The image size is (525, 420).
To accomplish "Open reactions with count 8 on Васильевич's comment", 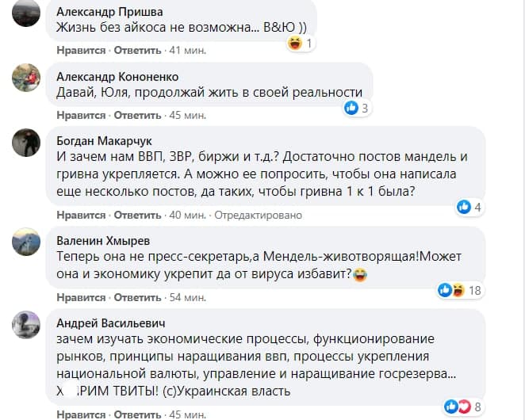I will 463,407.
